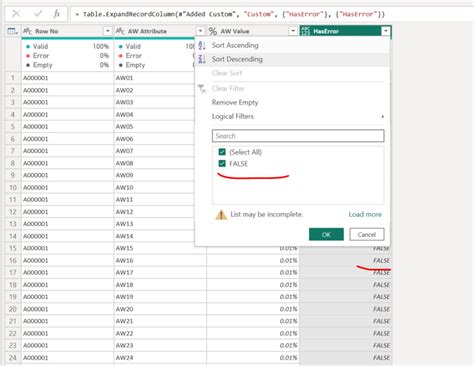Image resolution: width=474 pixels, height=366 pixels.
Task: Click the FALSE cell in row 23
Action: coord(346,345)
